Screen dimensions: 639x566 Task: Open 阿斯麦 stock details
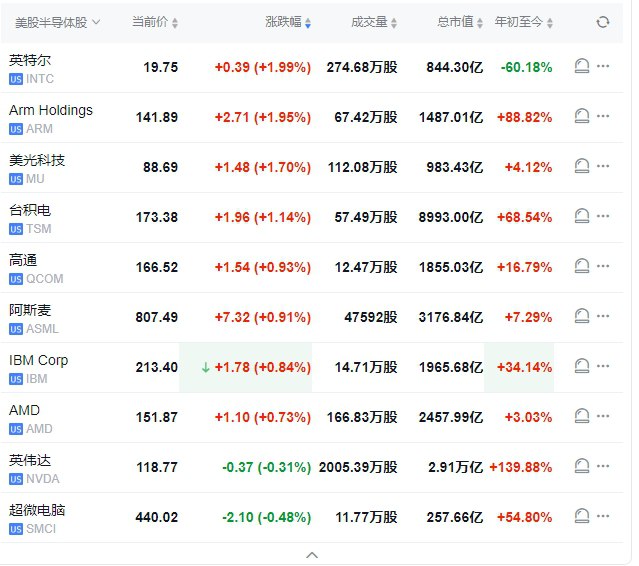tap(30, 310)
